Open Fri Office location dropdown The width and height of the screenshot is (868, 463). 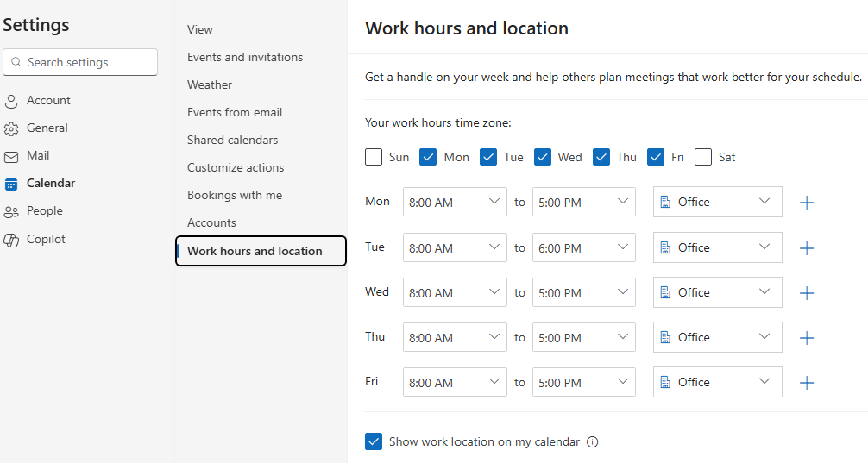(x=717, y=382)
